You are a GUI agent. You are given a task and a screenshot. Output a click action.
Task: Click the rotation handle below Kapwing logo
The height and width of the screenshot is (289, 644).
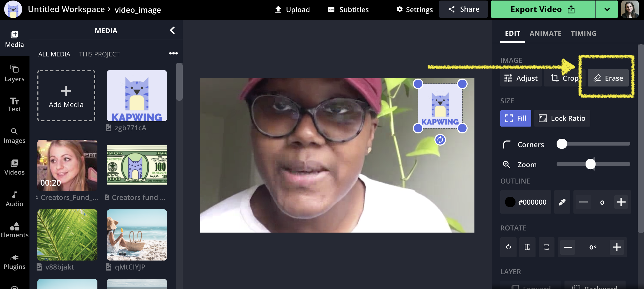point(440,140)
